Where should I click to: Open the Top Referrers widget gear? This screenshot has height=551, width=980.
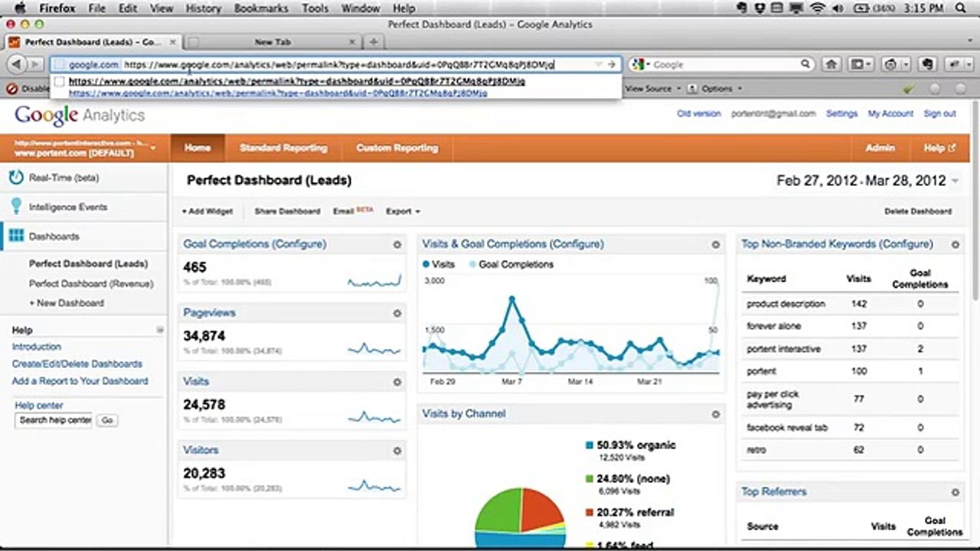[955, 492]
